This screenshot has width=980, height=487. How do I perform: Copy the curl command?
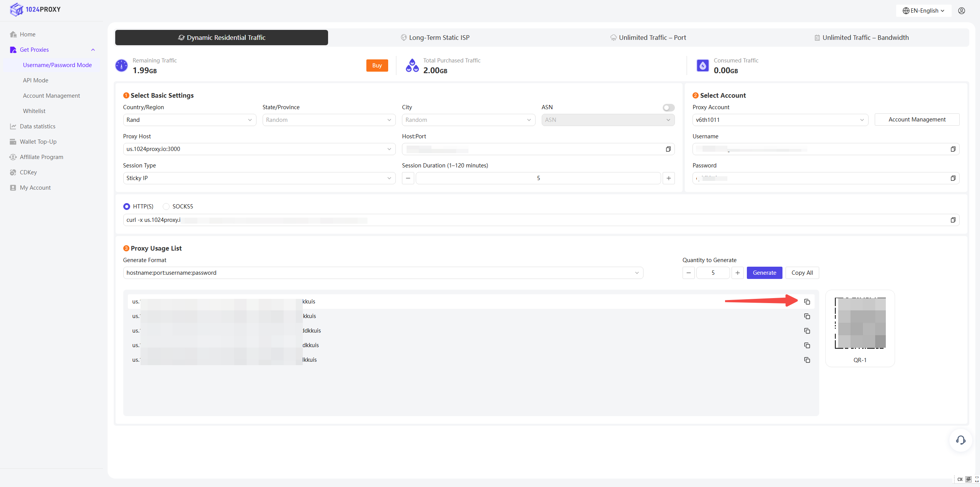click(x=953, y=220)
